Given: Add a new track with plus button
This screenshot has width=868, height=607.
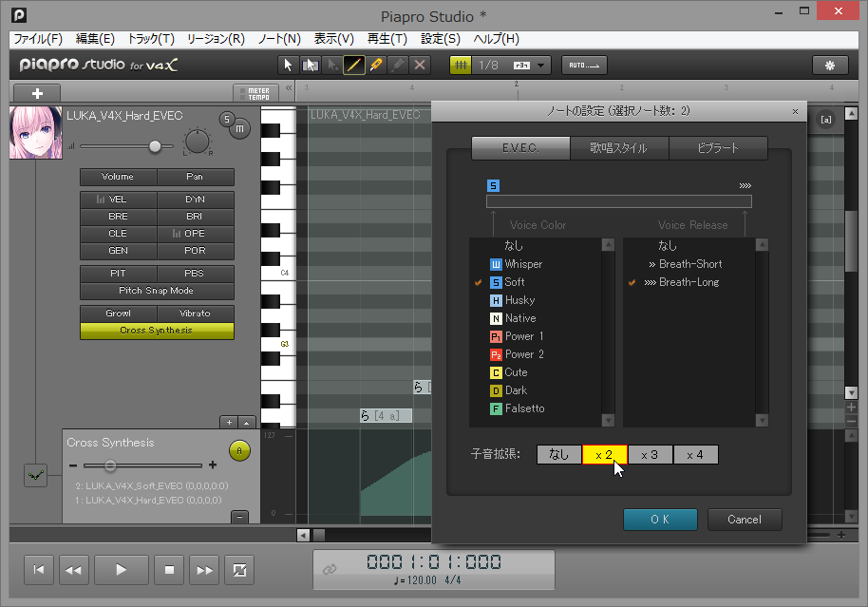Looking at the screenshot, I should click(x=37, y=94).
